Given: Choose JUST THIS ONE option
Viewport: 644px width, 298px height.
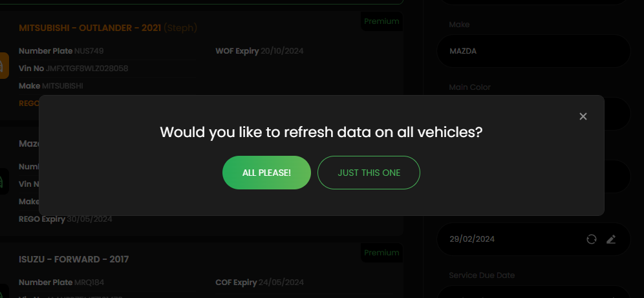Looking at the screenshot, I should (369, 173).
